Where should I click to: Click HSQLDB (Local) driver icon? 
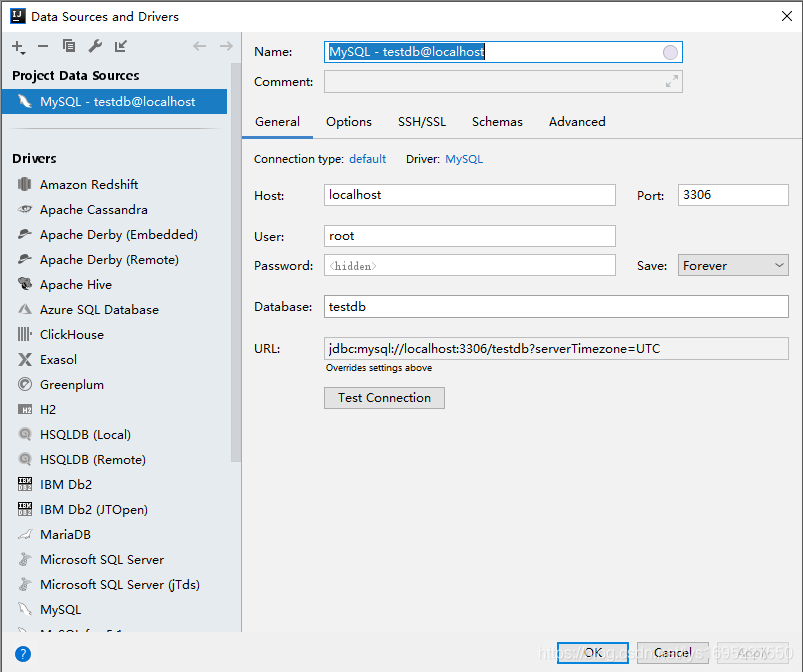[x=25, y=434]
